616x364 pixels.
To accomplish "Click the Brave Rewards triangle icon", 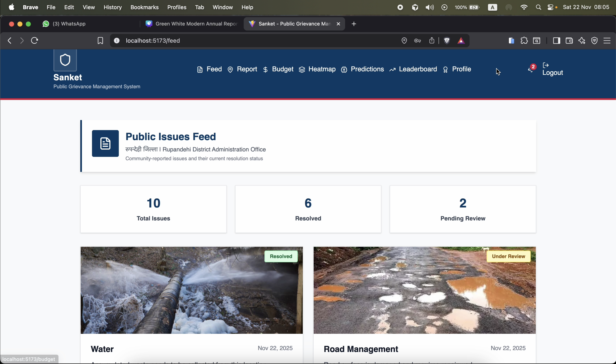I will pos(461,41).
